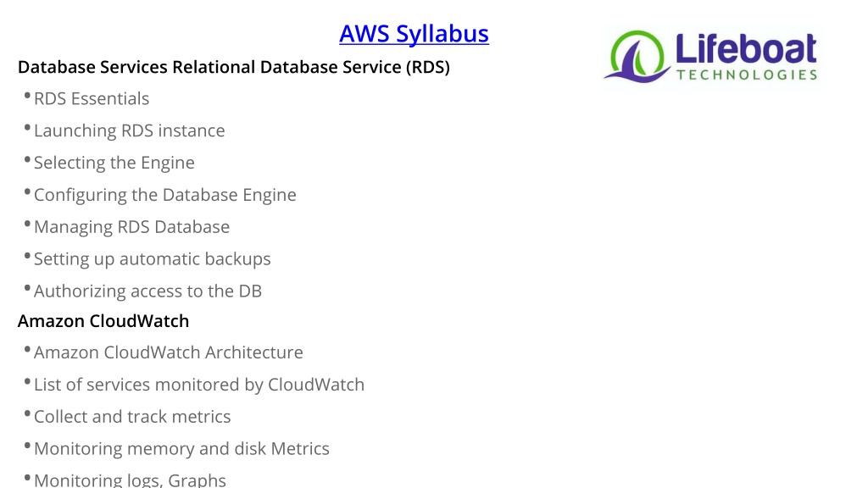
Task: Select the Monitoring logs, Graphs line
Action: click(x=130, y=480)
